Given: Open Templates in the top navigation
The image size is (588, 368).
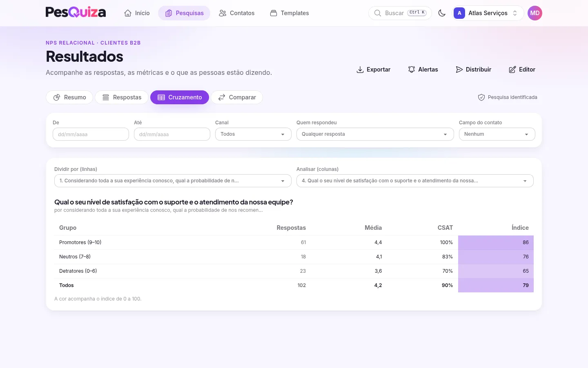Looking at the screenshot, I should point(290,13).
